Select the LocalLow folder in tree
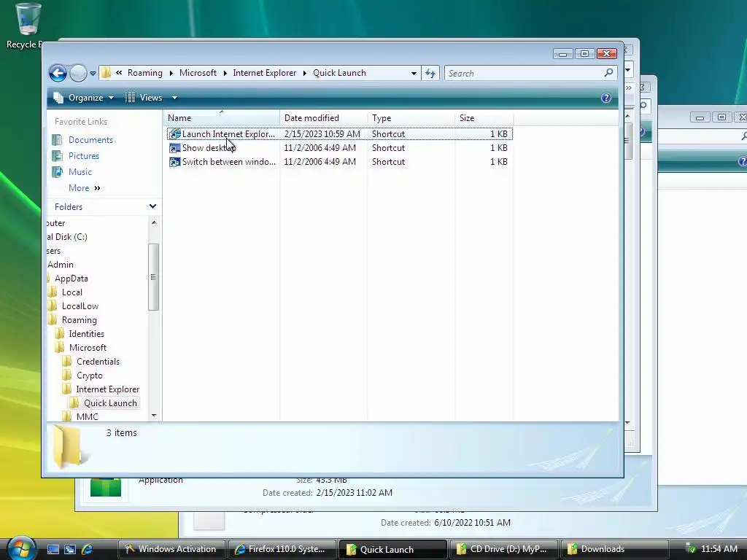The image size is (747, 560). point(80,306)
